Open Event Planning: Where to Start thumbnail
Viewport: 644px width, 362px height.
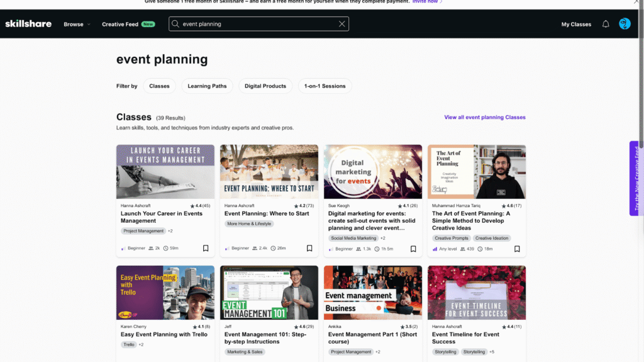269,171
